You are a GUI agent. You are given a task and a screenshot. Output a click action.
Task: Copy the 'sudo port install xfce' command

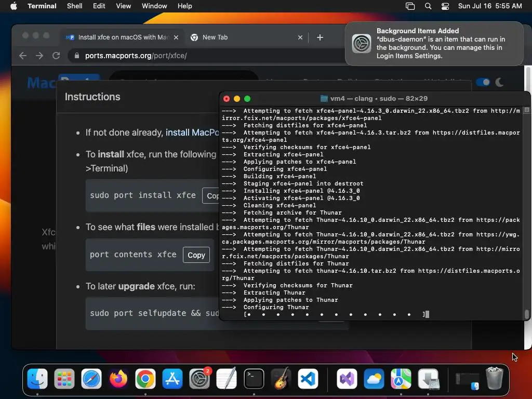point(211,196)
